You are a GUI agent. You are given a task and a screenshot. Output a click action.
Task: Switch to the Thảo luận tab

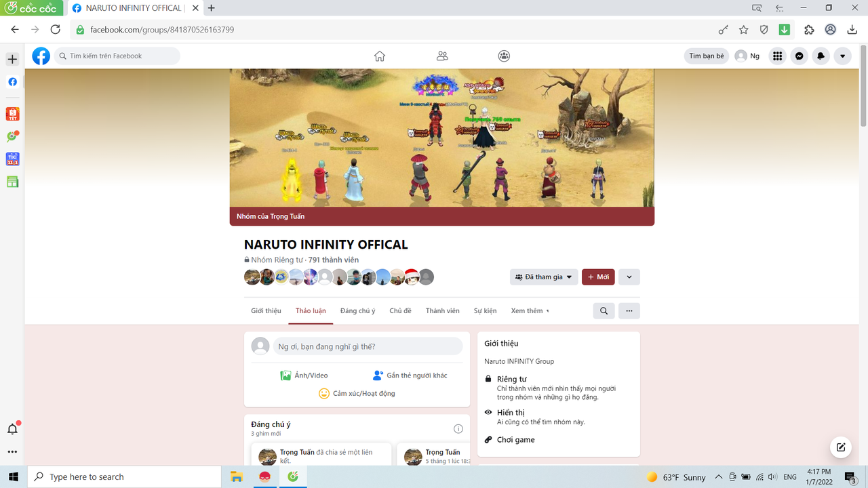click(x=311, y=311)
